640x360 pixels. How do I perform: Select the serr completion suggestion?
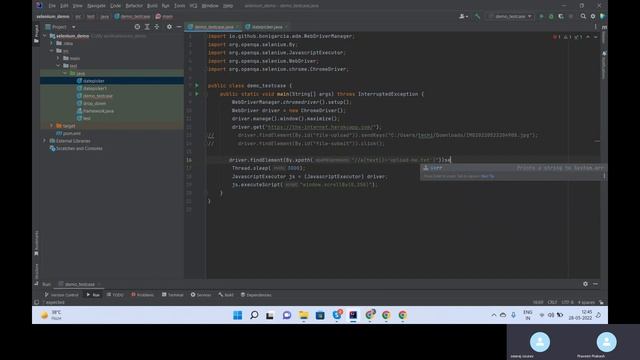click(513, 168)
